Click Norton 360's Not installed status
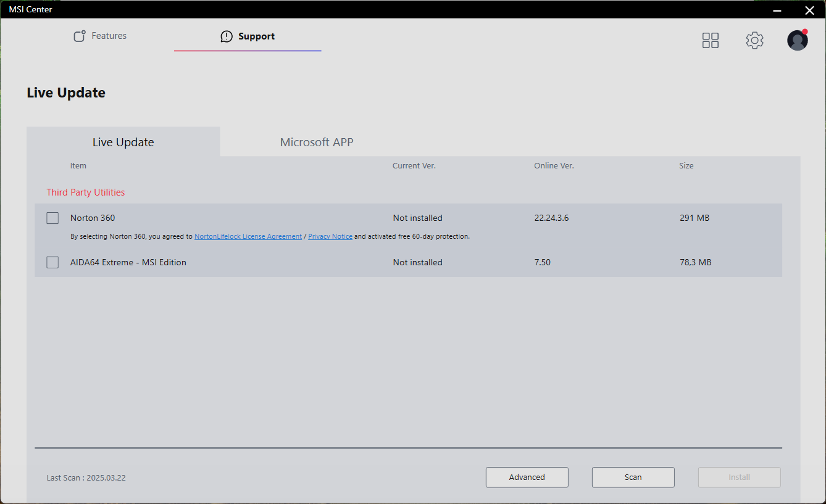Screen dimensions: 826x504 pos(418,218)
